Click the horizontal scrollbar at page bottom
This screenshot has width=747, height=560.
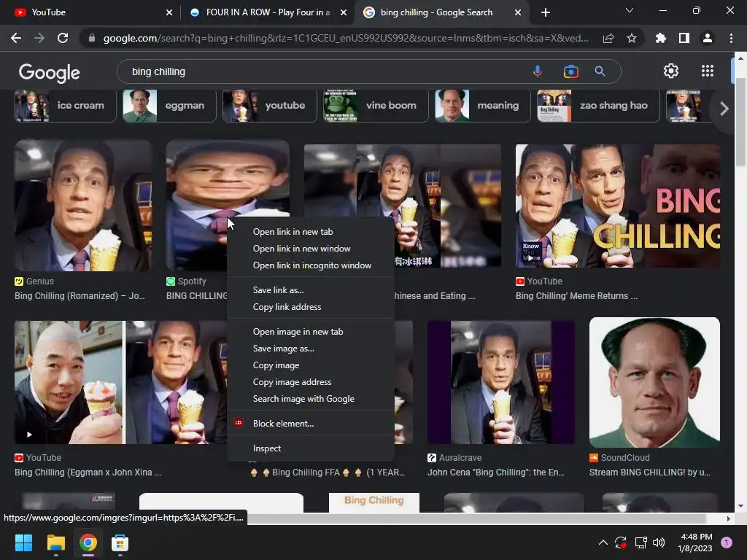[x=476, y=518]
